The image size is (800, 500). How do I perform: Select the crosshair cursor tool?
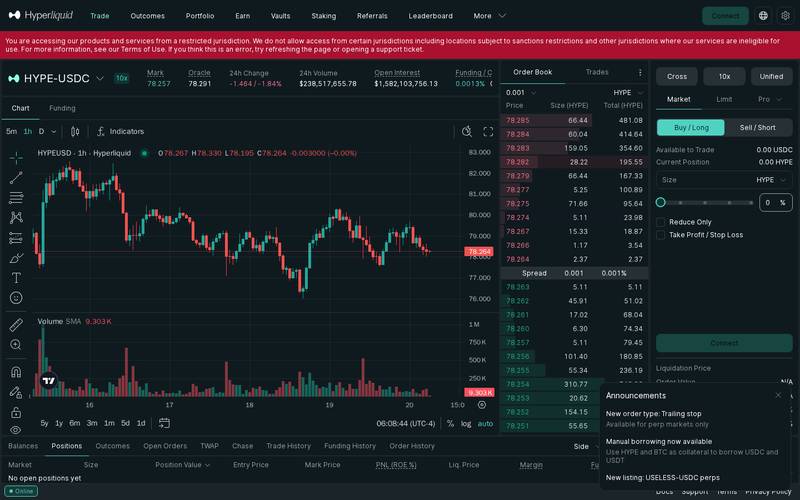pyautogui.click(x=16, y=158)
